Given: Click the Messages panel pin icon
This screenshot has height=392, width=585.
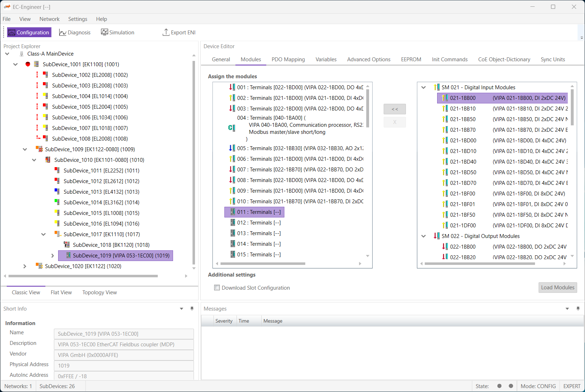Looking at the screenshot, I should tap(578, 308).
